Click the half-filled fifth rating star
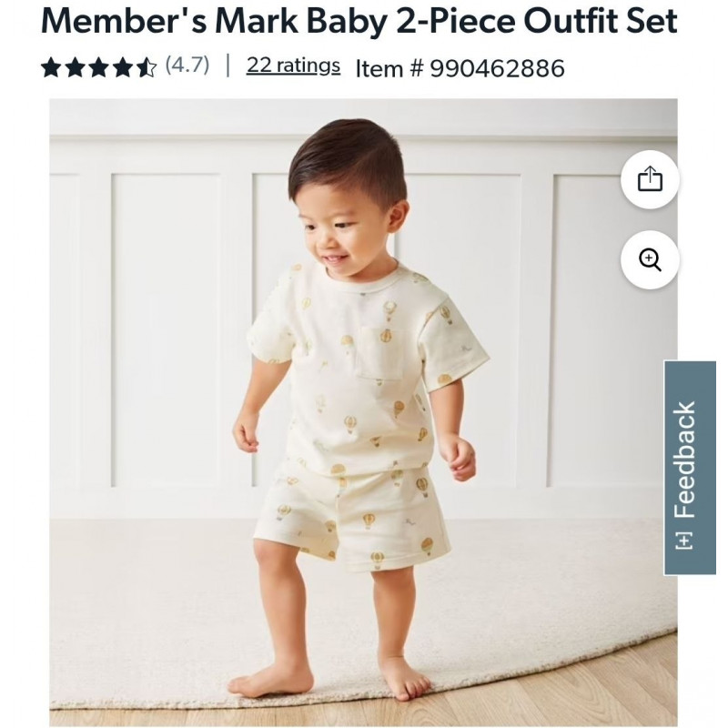 tap(147, 67)
